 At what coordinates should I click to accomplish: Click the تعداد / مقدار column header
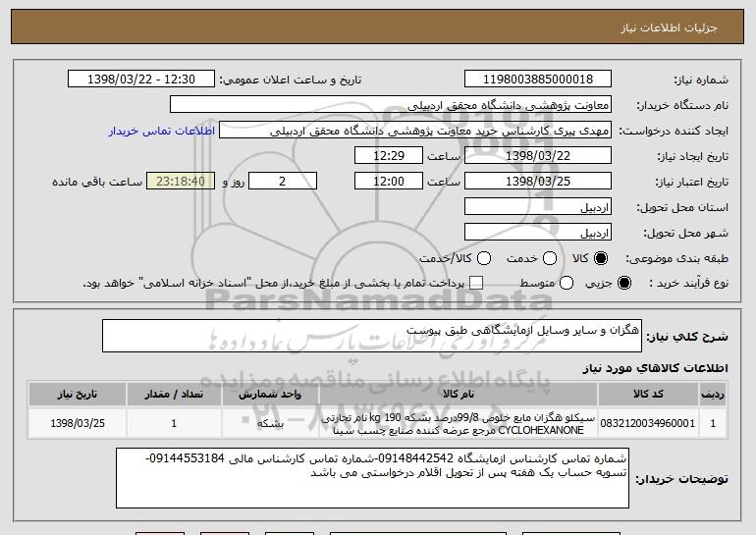point(174,395)
